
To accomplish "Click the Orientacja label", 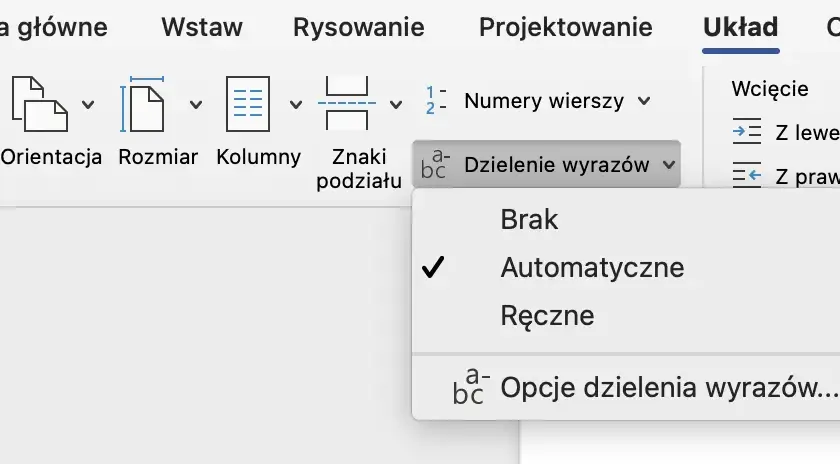I will (x=51, y=157).
